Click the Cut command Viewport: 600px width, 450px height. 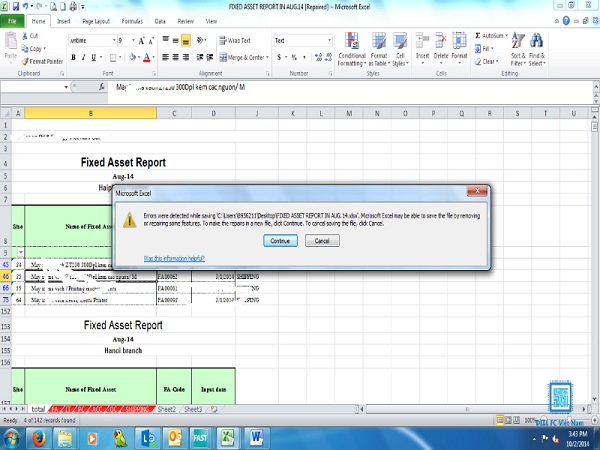click(x=30, y=36)
